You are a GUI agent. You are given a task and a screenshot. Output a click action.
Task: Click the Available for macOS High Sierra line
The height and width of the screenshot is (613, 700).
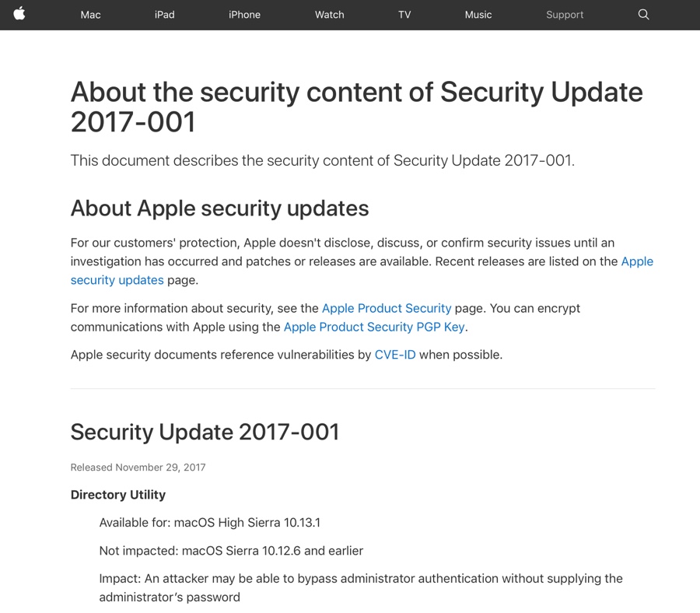click(x=209, y=523)
